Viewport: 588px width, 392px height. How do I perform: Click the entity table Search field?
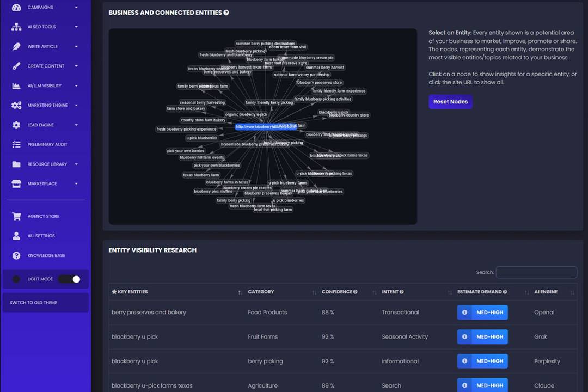click(536, 272)
